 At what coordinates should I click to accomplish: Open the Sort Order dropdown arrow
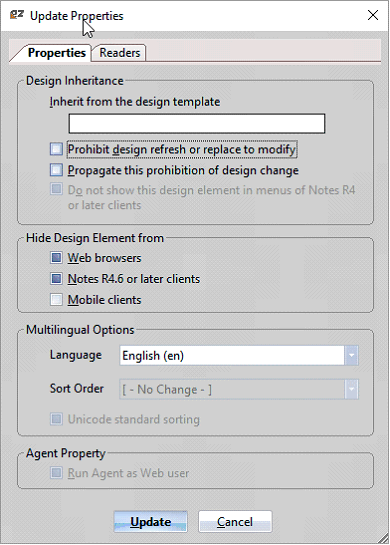coord(351,389)
